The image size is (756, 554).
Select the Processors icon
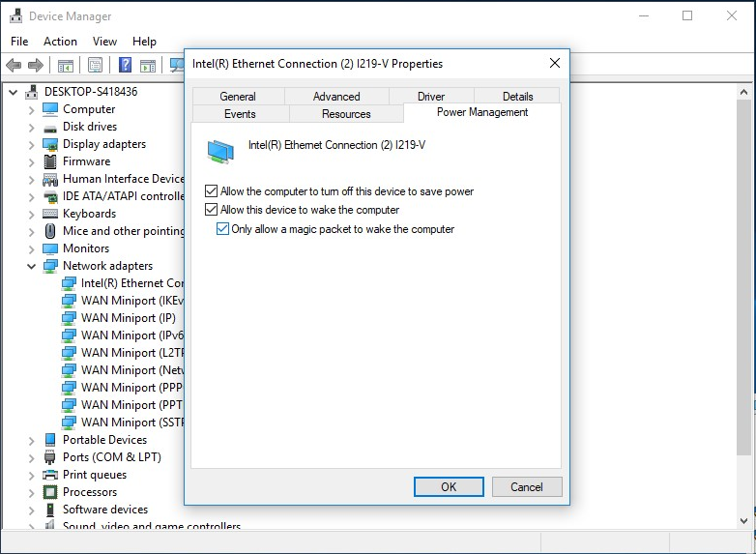[50, 492]
